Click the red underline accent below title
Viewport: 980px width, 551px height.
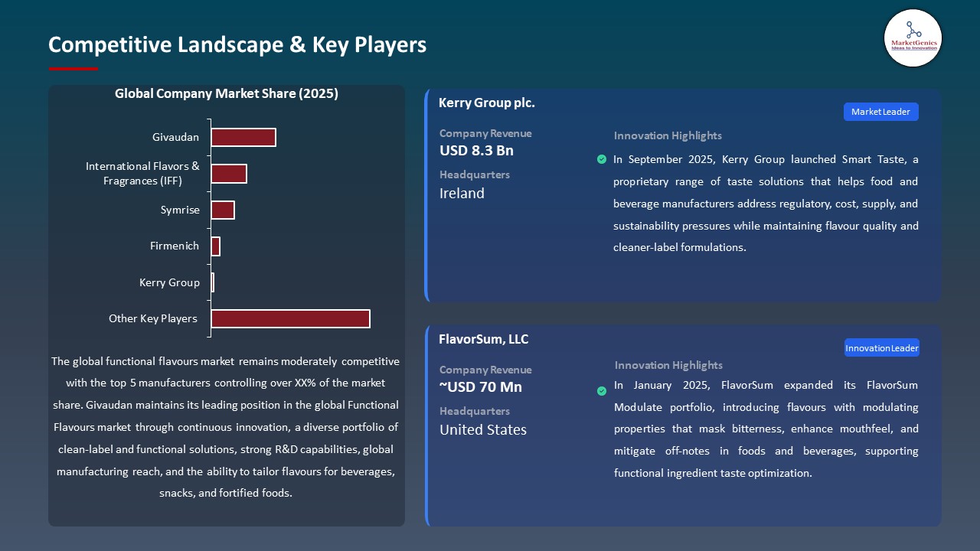point(73,69)
